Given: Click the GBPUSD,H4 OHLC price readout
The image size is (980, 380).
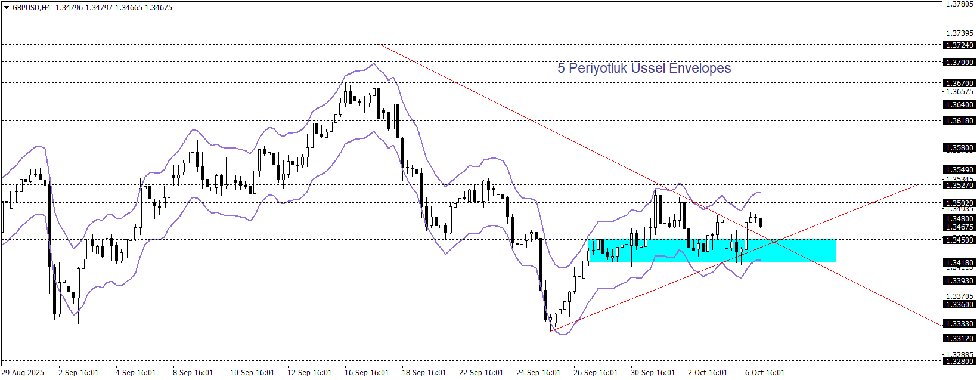Looking at the screenshot, I should coord(113,8).
